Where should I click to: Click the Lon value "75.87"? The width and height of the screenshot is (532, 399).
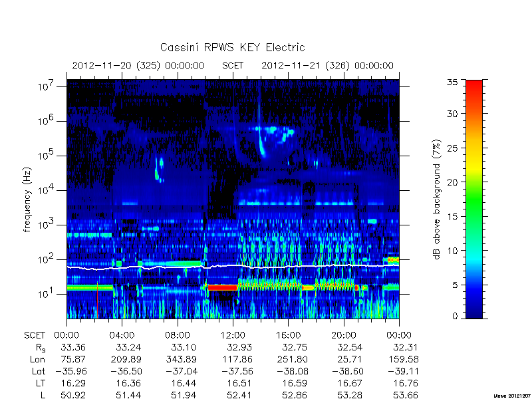pyautogui.click(x=73, y=360)
